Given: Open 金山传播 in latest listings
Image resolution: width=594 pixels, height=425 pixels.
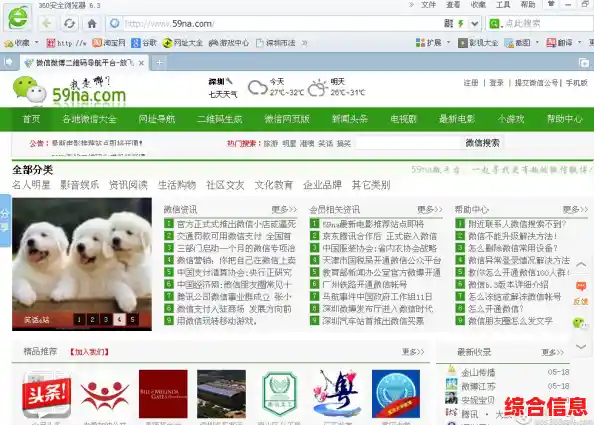Looking at the screenshot, I should 478,372.
